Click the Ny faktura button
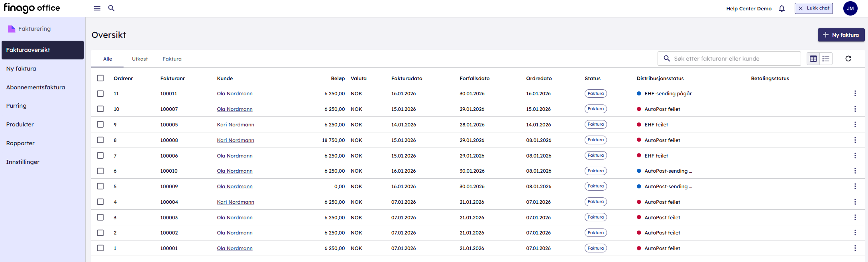This screenshot has width=868, height=262. [841, 35]
